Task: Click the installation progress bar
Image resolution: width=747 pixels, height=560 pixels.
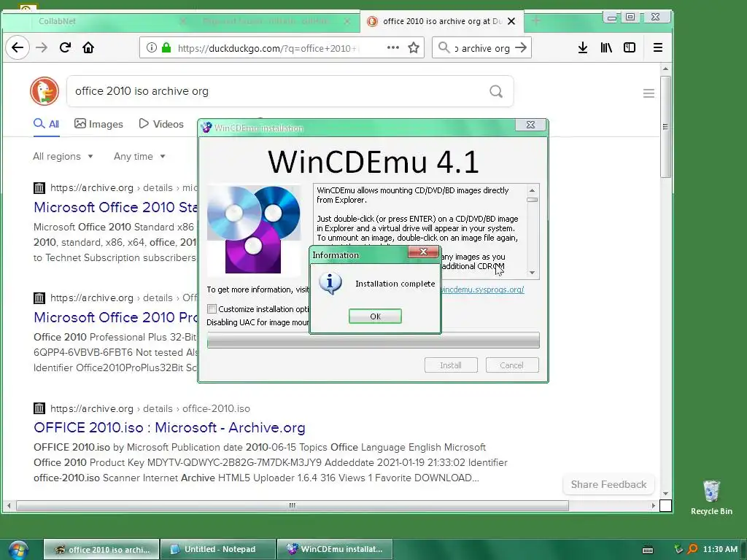Action: [373, 340]
